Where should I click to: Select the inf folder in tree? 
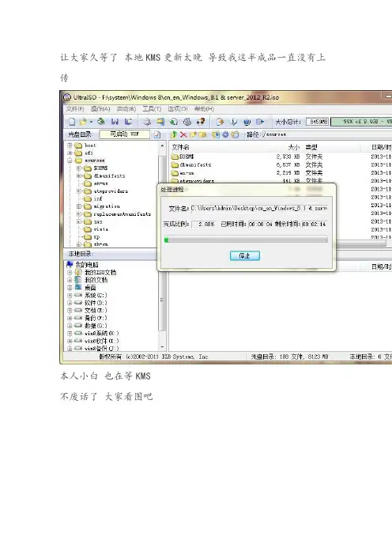tap(93, 199)
